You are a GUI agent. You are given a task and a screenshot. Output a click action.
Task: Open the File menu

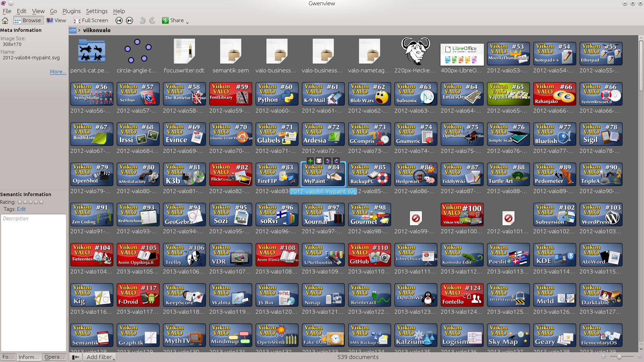pos(7,11)
